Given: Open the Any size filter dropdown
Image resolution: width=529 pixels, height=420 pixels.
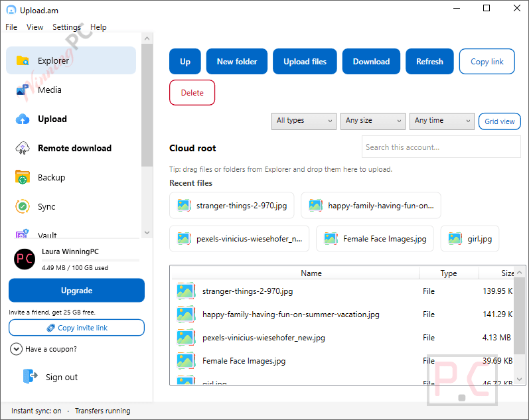Looking at the screenshot, I should (x=373, y=121).
